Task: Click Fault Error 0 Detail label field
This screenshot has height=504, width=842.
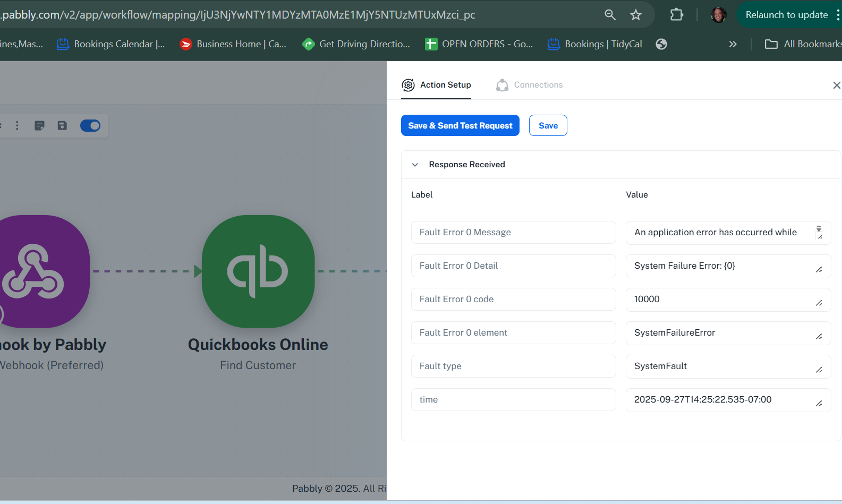Action: [x=513, y=266]
